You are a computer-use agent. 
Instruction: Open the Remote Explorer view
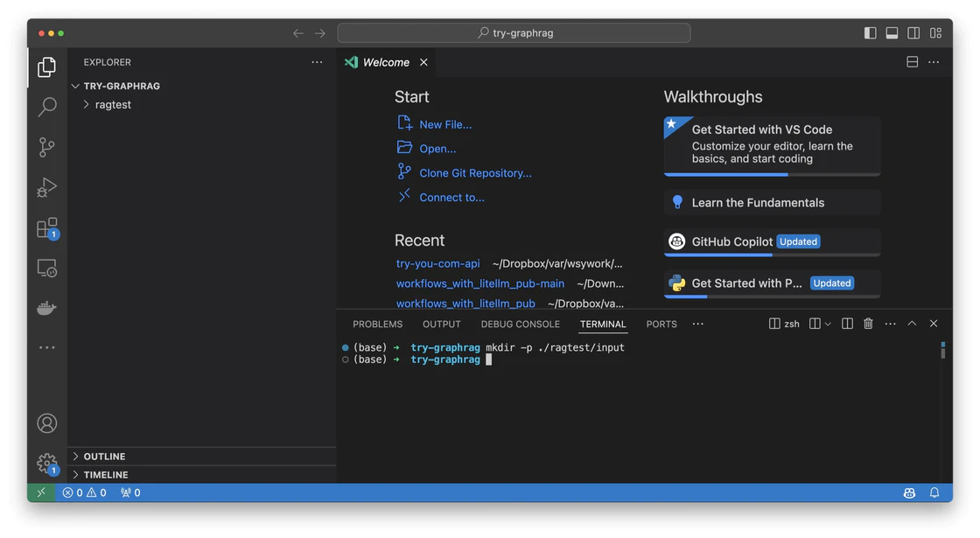tap(47, 268)
